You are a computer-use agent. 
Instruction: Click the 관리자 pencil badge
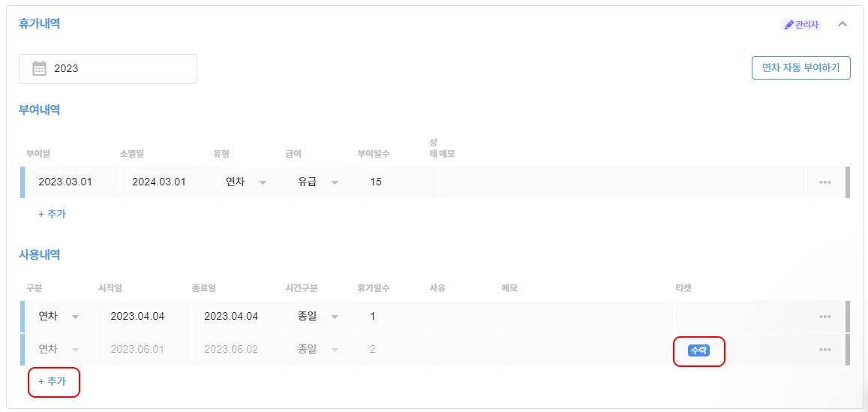801,24
